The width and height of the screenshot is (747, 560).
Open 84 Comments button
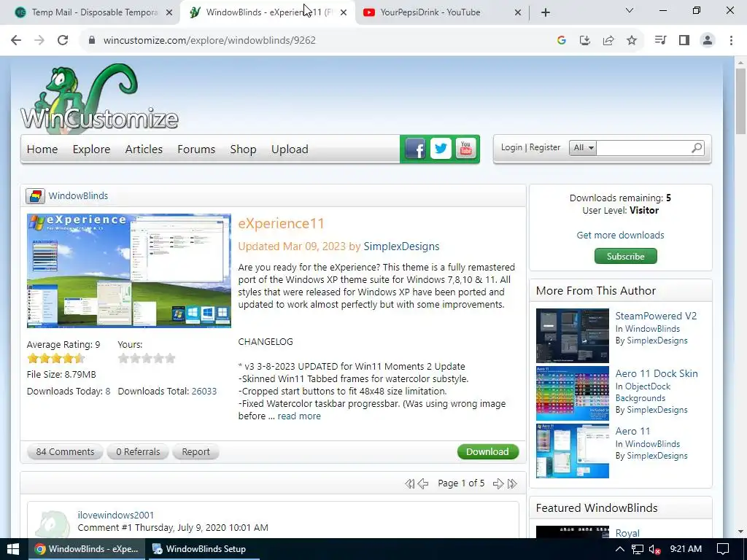pos(65,452)
